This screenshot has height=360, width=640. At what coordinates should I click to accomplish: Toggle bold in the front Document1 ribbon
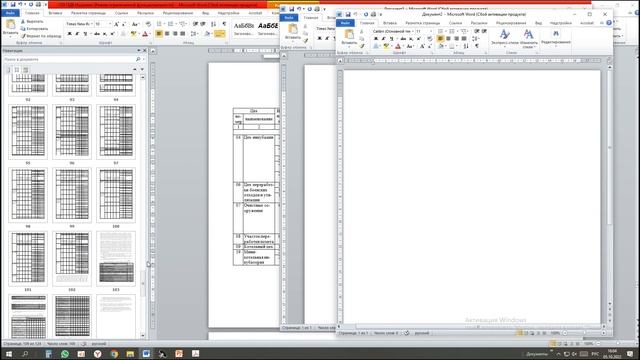click(376, 39)
